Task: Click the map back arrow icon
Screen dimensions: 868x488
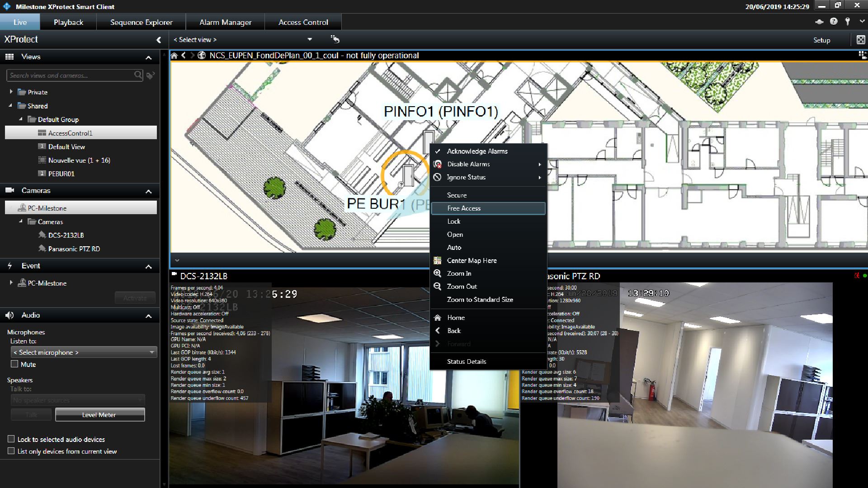Action: tap(184, 56)
